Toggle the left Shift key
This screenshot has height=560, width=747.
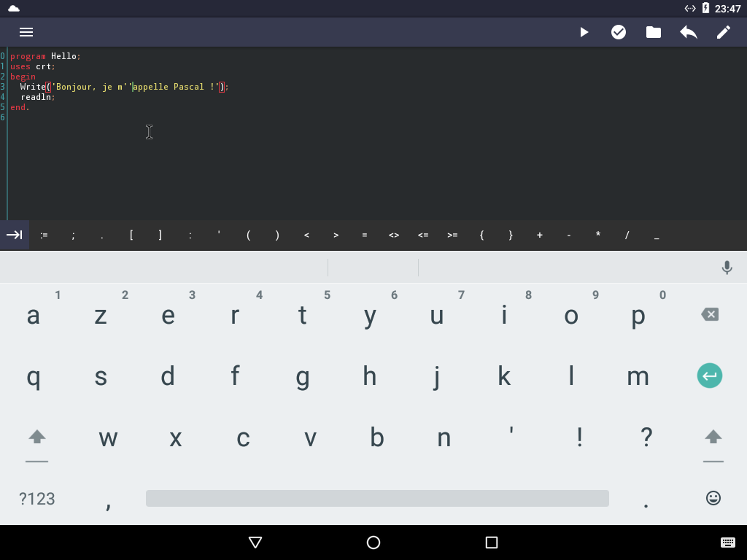tap(36, 437)
